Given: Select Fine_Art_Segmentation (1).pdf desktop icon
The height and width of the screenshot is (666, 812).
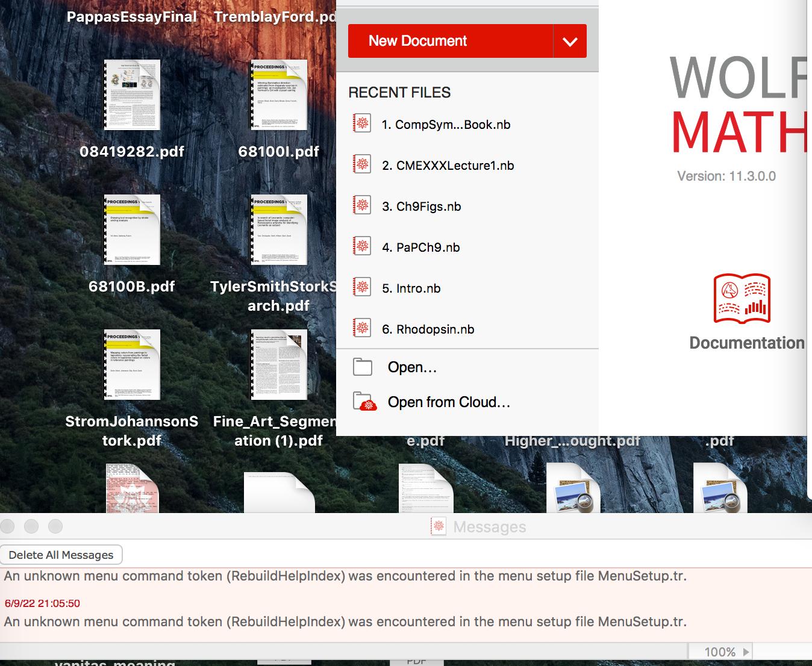Looking at the screenshot, I should click(x=279, y=364).
